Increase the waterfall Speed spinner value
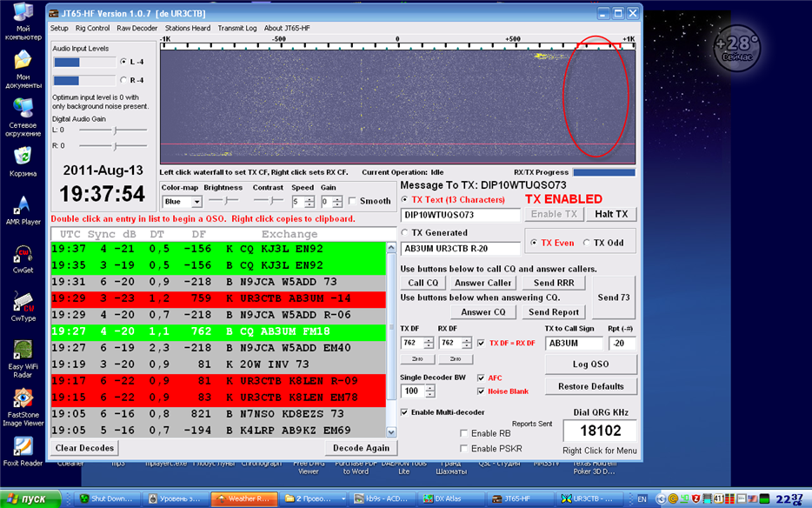Viewport: 812px width, 508px height. (309, 198)
